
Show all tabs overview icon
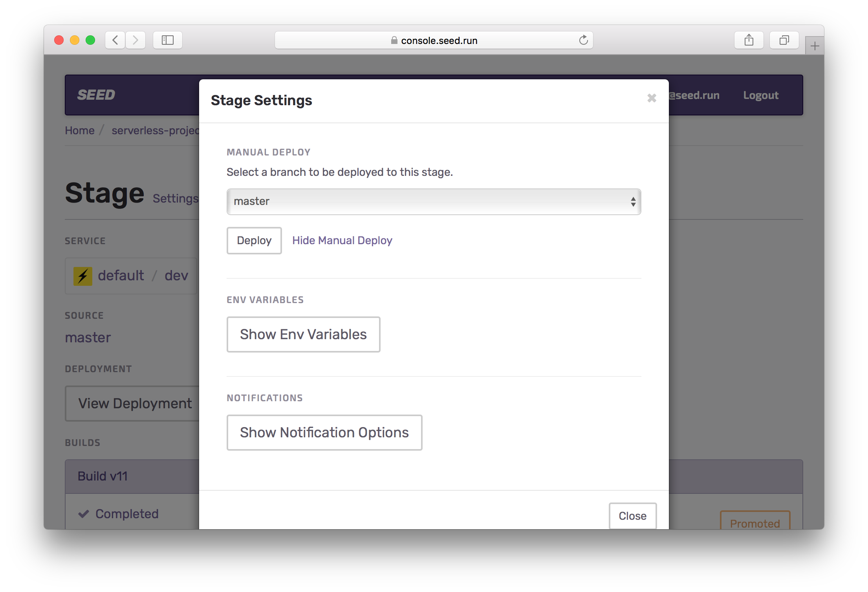784,40
